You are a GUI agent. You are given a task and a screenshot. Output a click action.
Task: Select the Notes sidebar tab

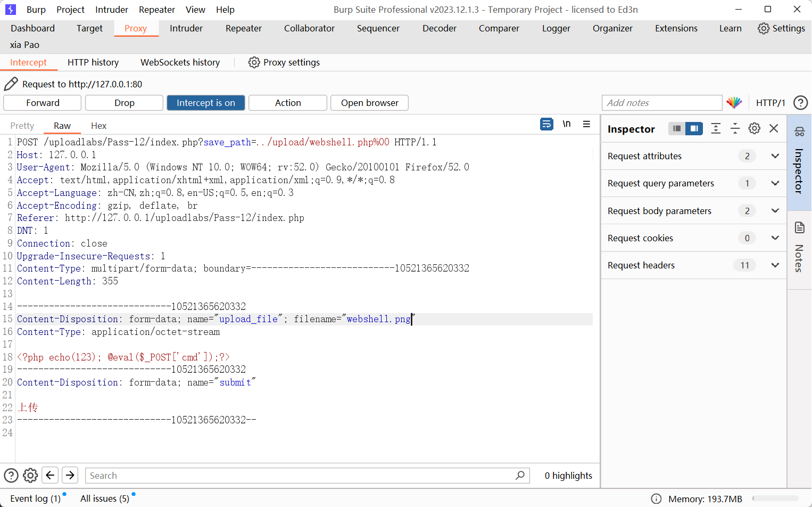pos(799,250)
